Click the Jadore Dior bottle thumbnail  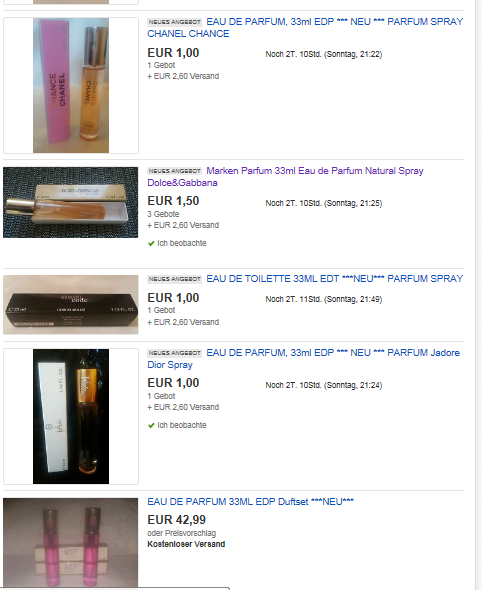coord(71,417)
